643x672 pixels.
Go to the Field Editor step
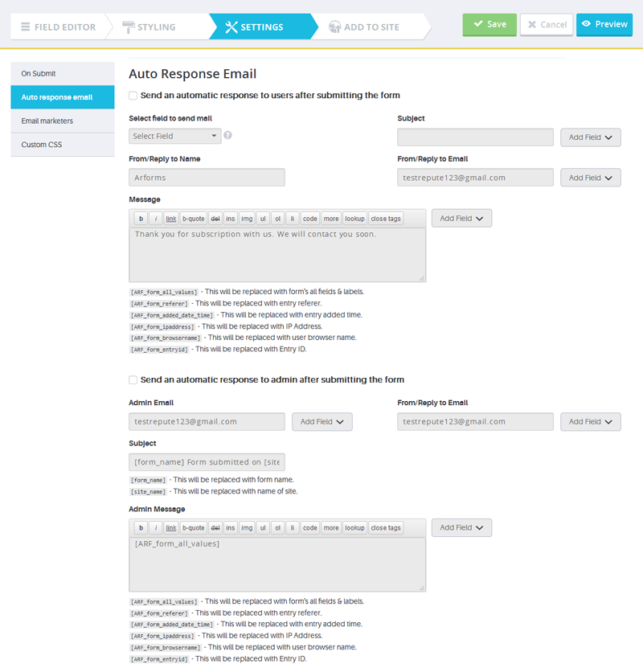59,27
